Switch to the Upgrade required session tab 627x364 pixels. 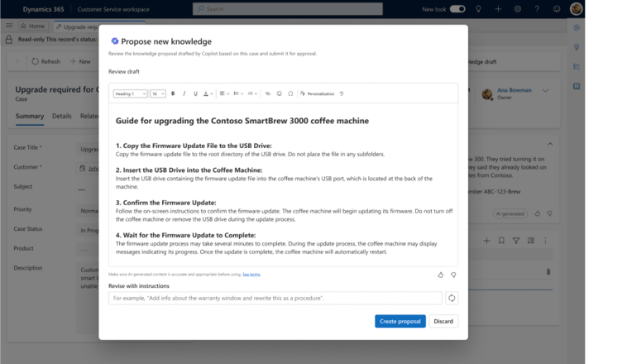(77, 26)
